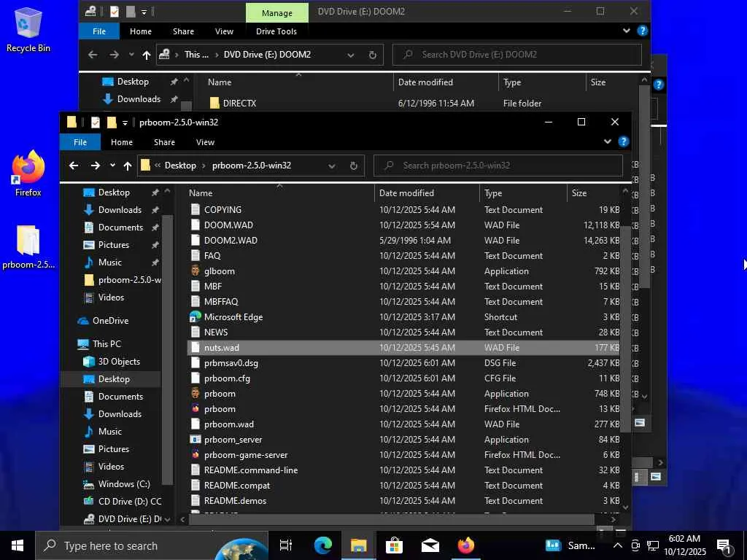Select the nuts.wad file row
Image resolution: width=747 pixels, height=560 pixels.
403,348
